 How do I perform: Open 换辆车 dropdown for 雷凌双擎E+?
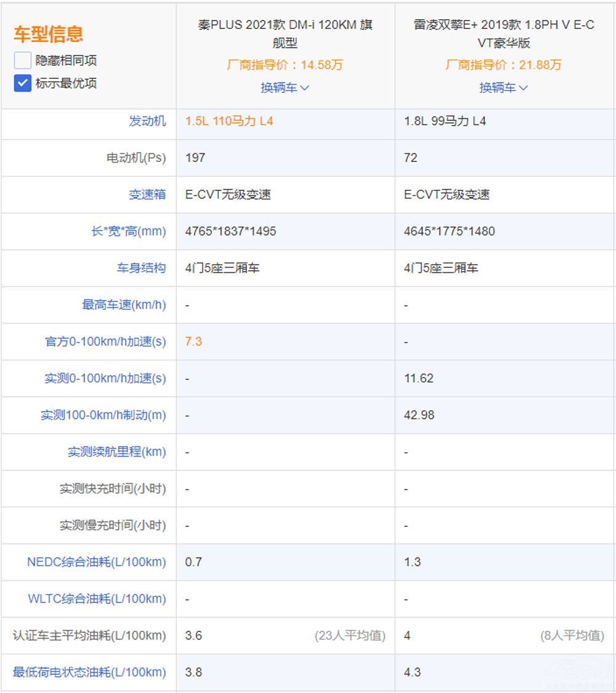(503, 87)
